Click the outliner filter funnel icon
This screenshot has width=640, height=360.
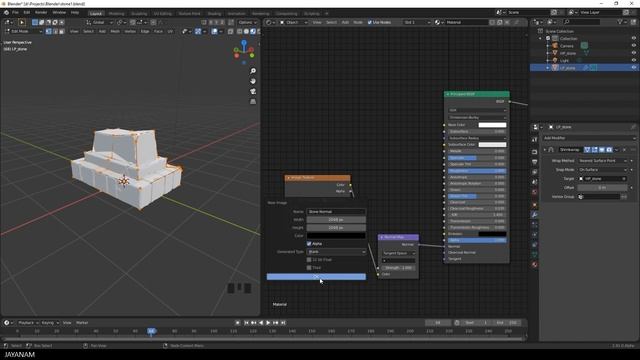coord(620,22)
